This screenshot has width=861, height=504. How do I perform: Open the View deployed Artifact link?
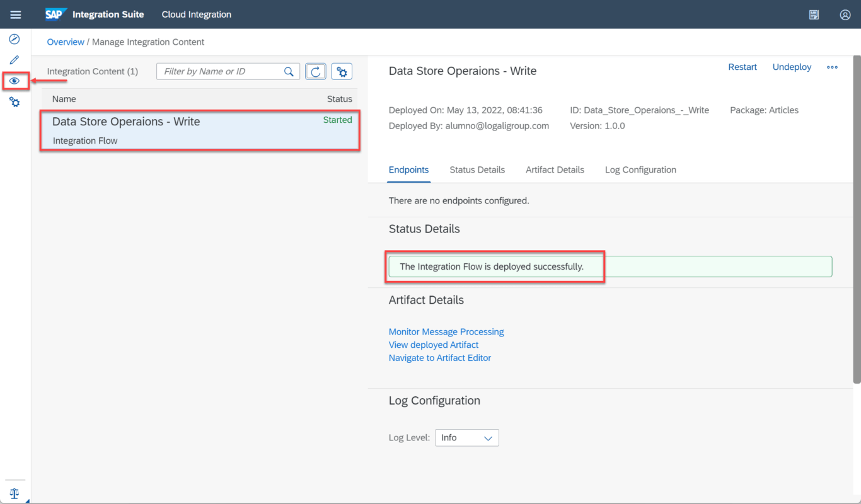tap(434, 345)
